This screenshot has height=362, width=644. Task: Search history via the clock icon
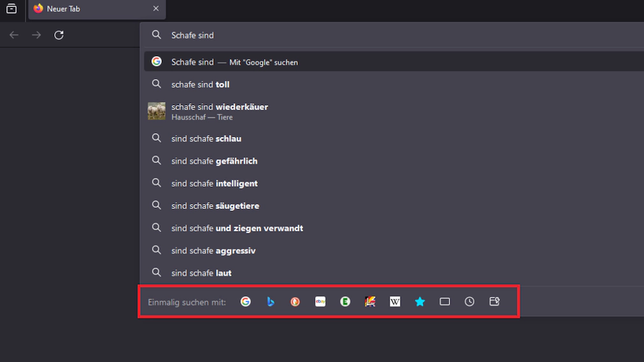(x=469, y=301)
